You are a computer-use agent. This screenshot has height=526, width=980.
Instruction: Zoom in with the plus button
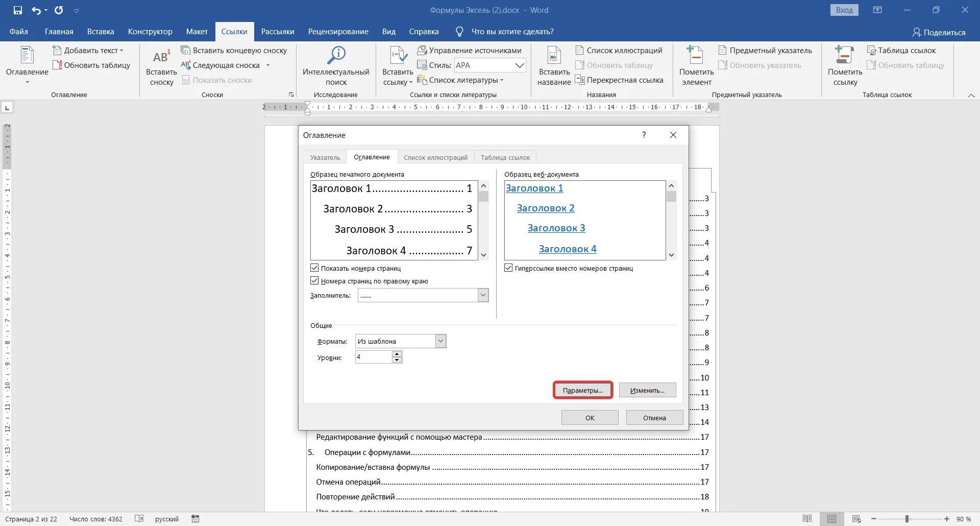(947, 519)
